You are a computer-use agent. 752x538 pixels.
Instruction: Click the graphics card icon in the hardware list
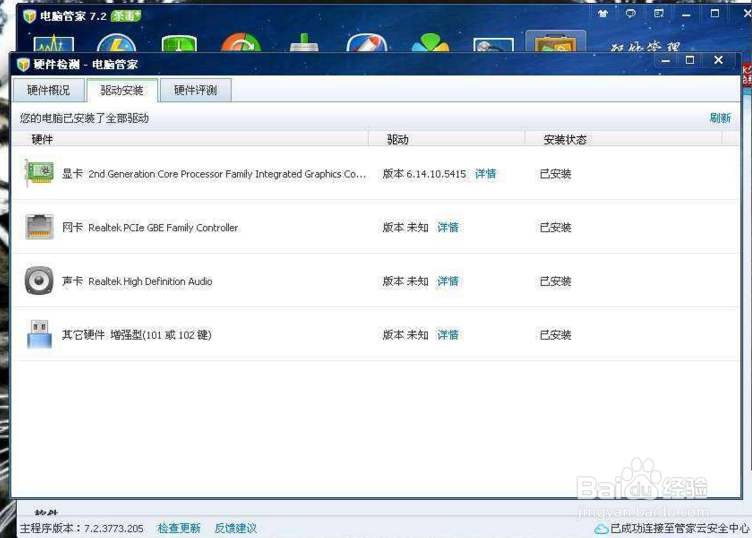39,173
